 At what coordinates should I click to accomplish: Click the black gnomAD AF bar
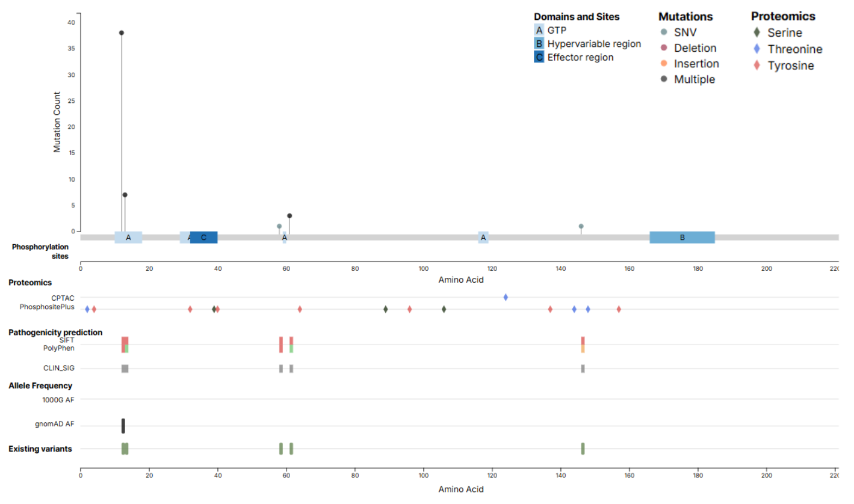coord(123,426)
